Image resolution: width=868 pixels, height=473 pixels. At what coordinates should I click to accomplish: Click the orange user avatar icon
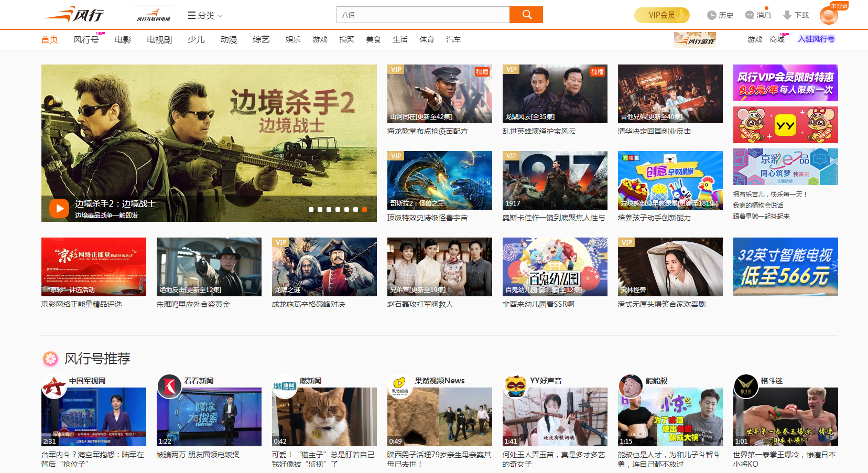click(x=828, y=15)
